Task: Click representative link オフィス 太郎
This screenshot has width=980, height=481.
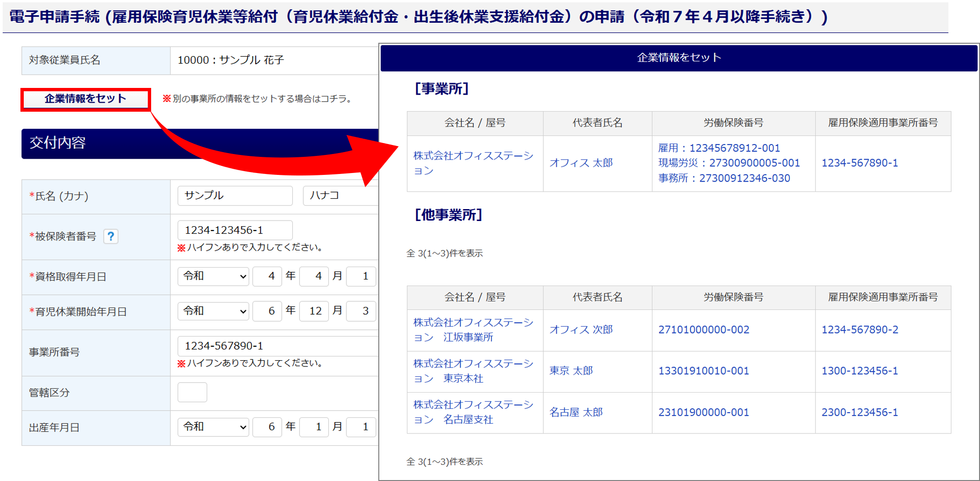Action: [581, 163]
